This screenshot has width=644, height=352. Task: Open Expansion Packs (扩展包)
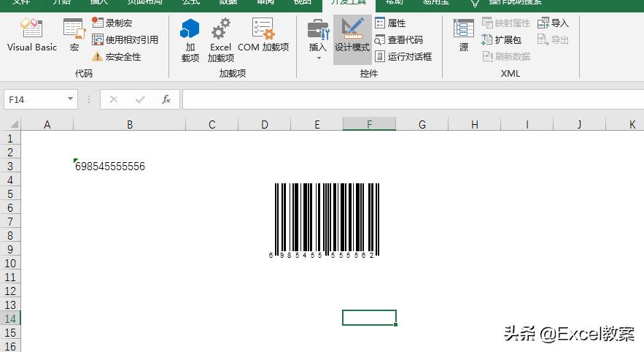pos(502,40)
